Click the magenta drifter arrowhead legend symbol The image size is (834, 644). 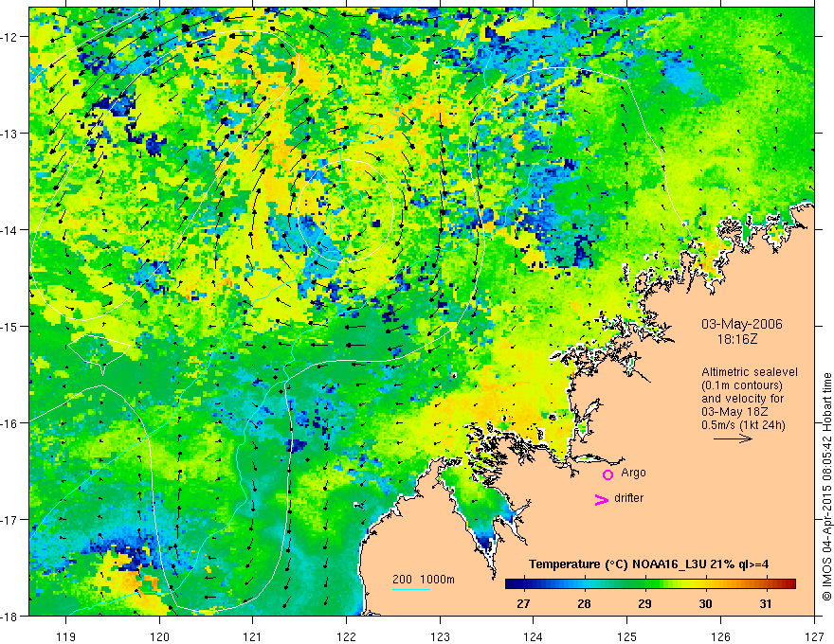click(x=602, y=499)
